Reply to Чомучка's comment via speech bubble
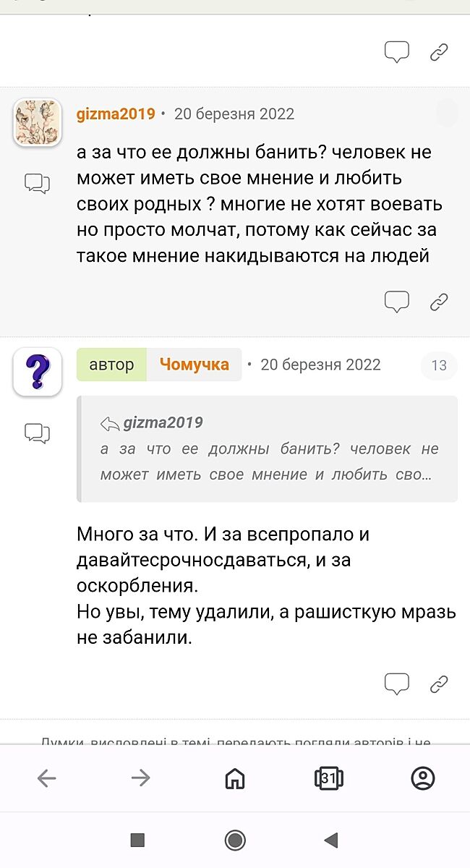Viewport: 470px width, 868px height. (x=396, y=683)
